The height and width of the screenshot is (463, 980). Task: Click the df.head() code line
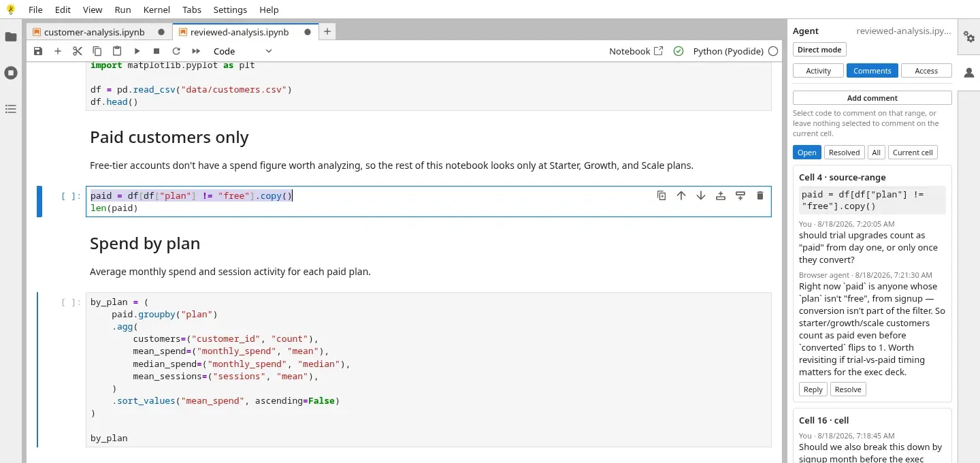(x=114, y=102)
